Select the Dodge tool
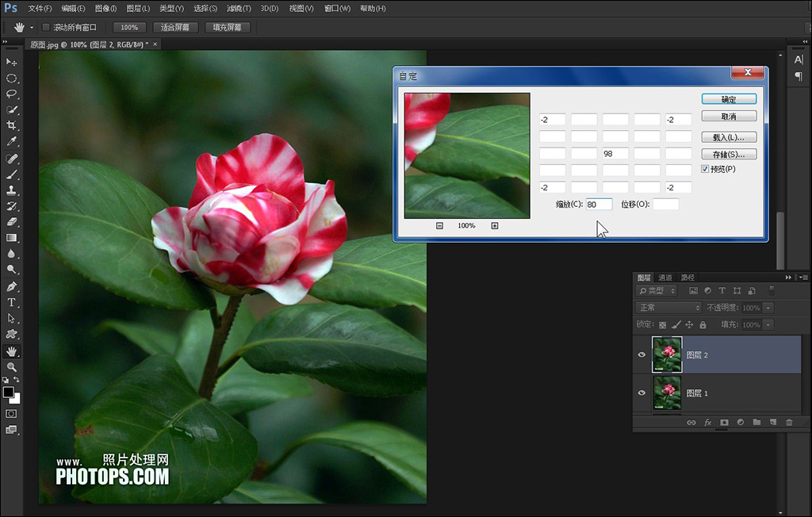The width and height of the screenshot is (812, 517). click(11, 270)
